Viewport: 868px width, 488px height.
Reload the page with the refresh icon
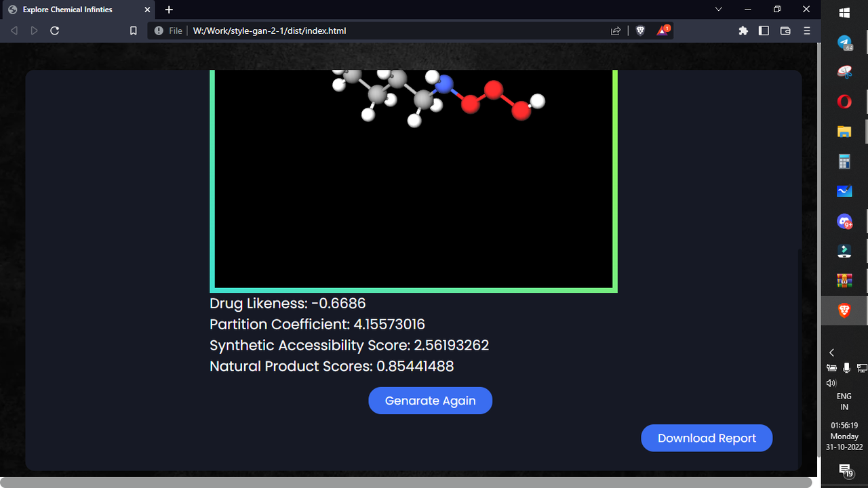pos(55,30)
